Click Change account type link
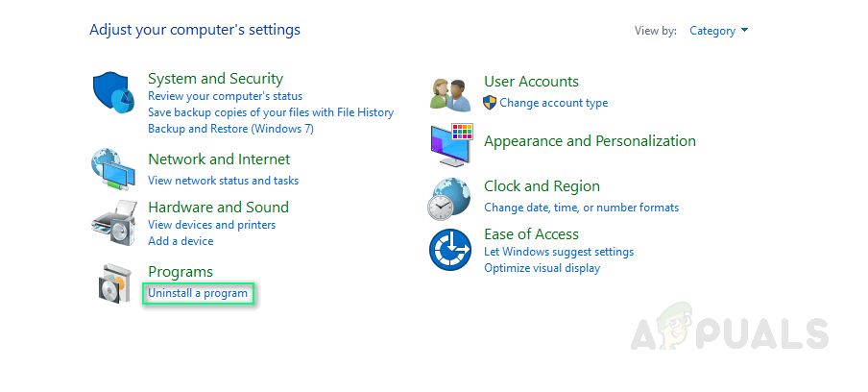 click(x=553, y=103)
